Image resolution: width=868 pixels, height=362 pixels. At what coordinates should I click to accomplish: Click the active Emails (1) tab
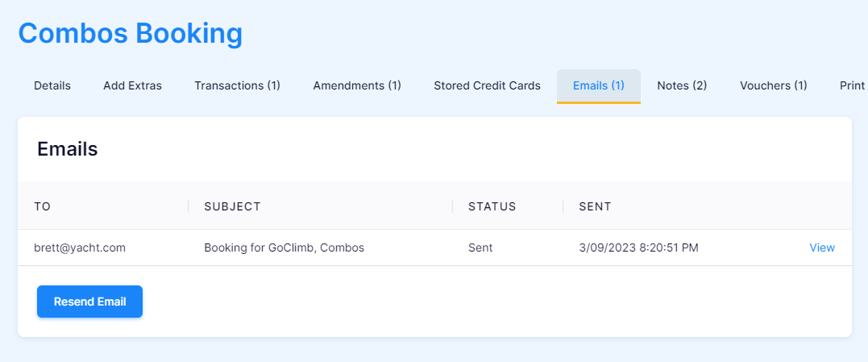(598, 85)
